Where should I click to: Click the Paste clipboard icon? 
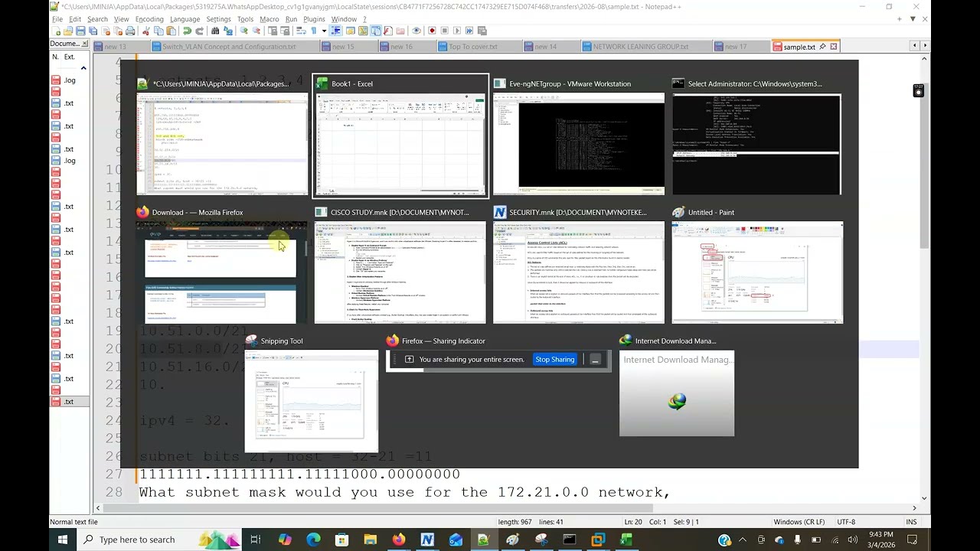pyautogui.click(x=171, y=31)
